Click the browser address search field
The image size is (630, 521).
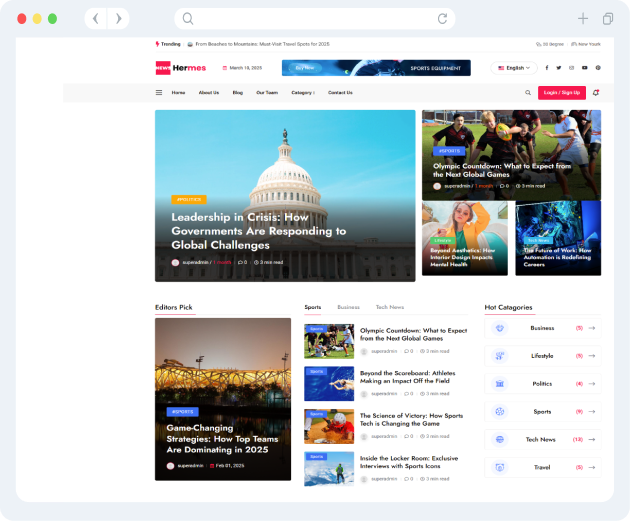pos(315,18)
